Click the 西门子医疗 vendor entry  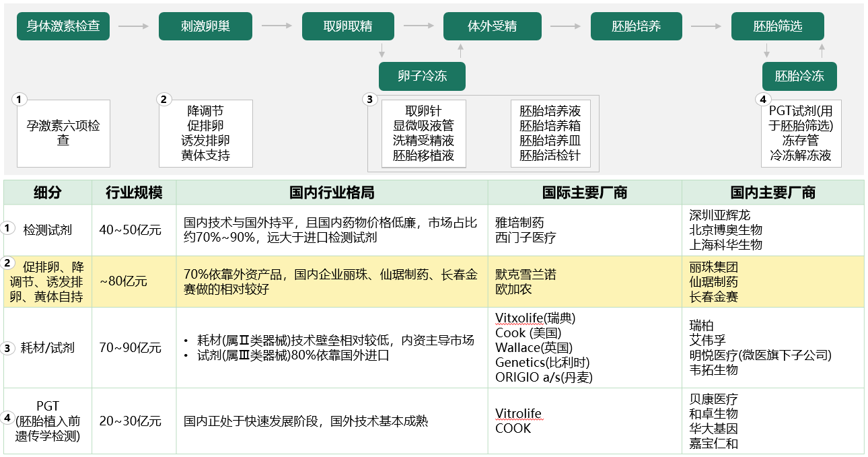coord(526,238)
